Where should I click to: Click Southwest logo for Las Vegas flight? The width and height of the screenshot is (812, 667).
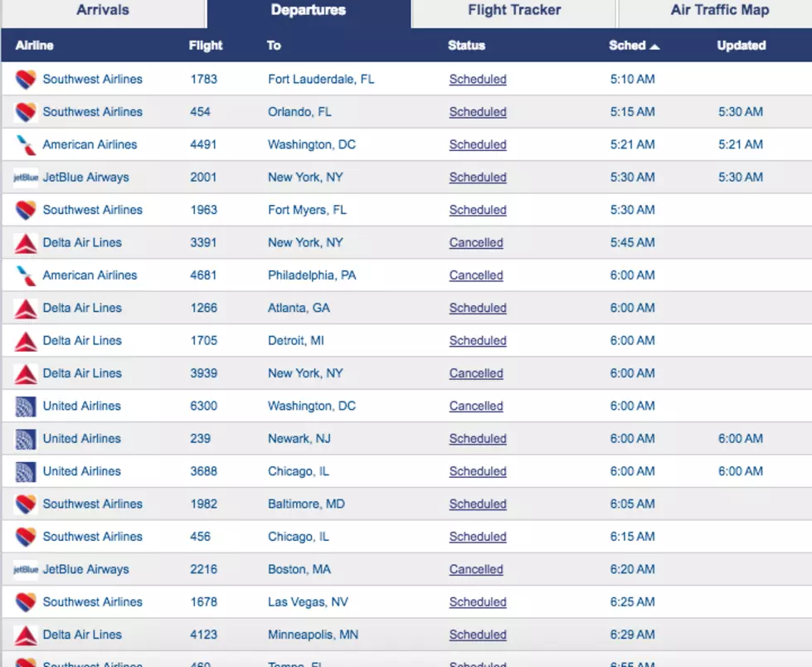tap(26, 602)
